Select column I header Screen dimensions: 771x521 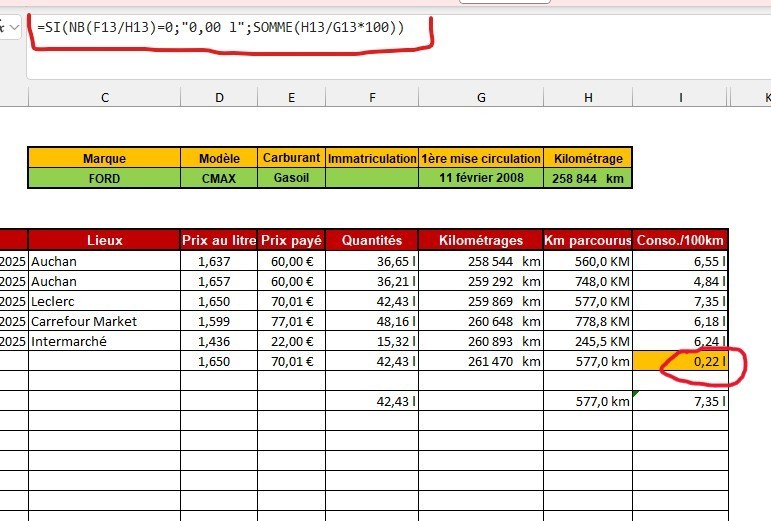tap(681, 97)
